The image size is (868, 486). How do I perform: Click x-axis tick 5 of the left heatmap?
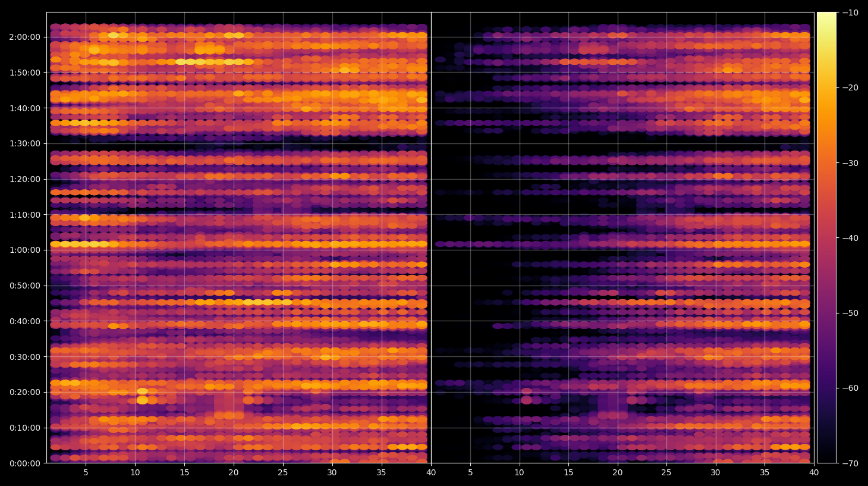pyautogui.click(x=86, y=473)
